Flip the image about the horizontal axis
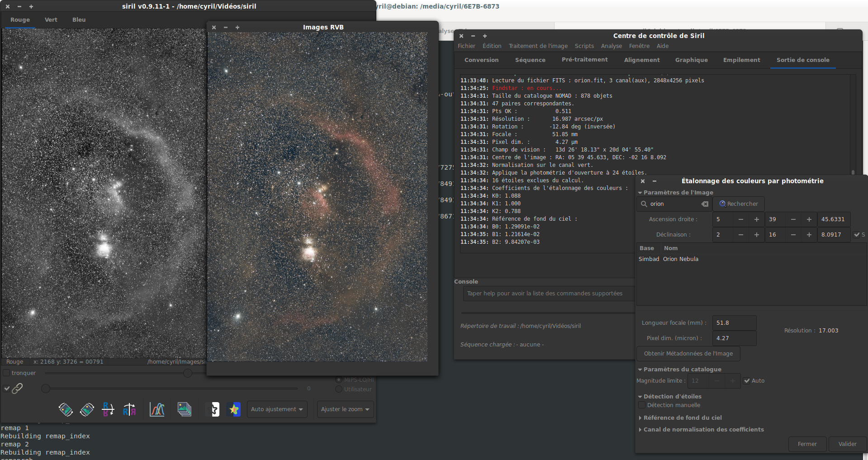This screenshot has height=460, width=868. [x=108, y=409]
